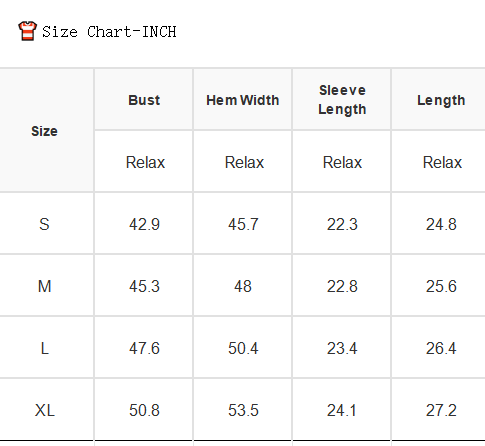This screenshot has height=446, width=485.
Task: Click the Sleeve Length header
Action: tap(342, 100)
